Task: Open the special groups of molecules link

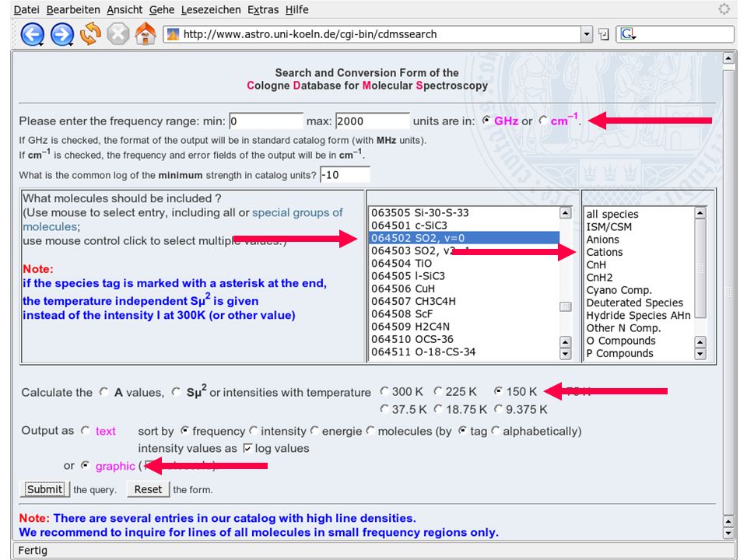Action: [x=182, y=219]
